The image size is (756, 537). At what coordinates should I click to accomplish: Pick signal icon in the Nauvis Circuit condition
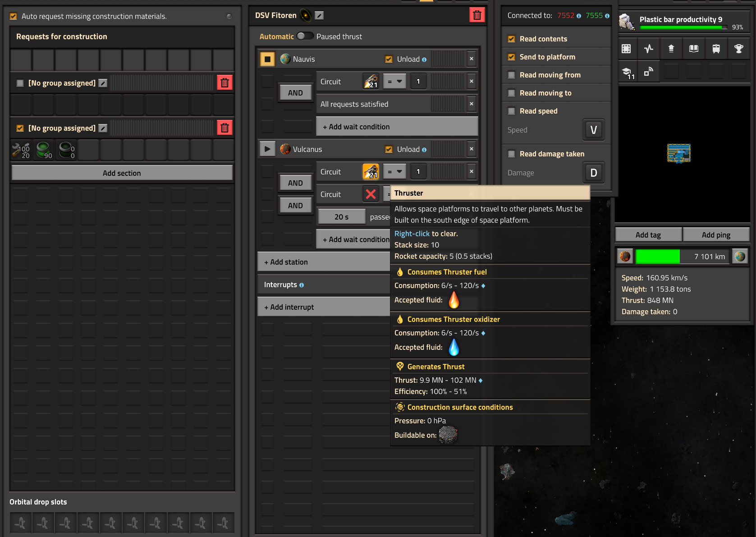pos(371,82)
